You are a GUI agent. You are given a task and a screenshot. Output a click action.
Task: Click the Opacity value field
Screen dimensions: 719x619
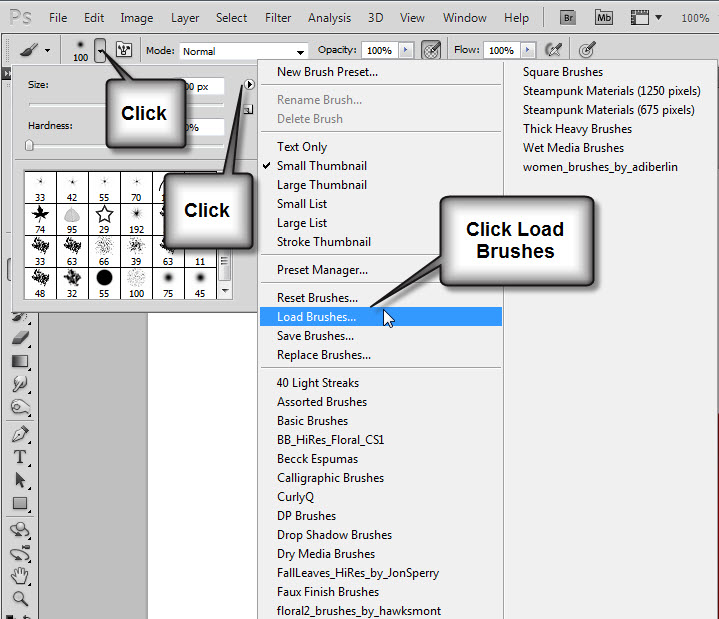click(x=380, y=50)
